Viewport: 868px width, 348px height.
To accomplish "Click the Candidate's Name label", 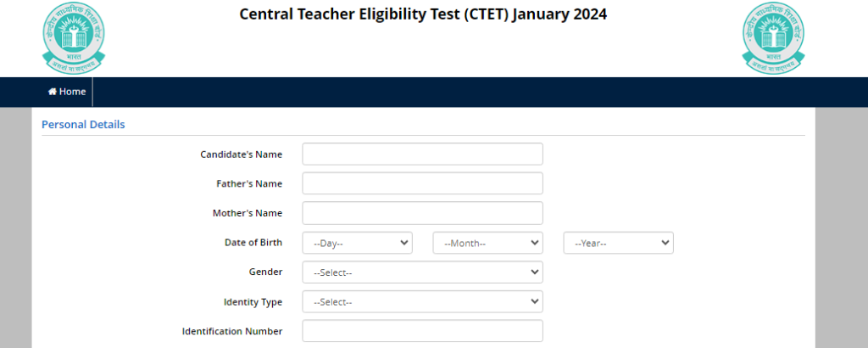I will point(242,154).
